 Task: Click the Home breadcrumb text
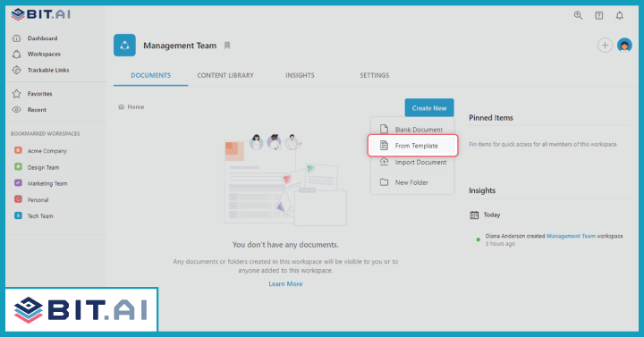tap(136, 106)
